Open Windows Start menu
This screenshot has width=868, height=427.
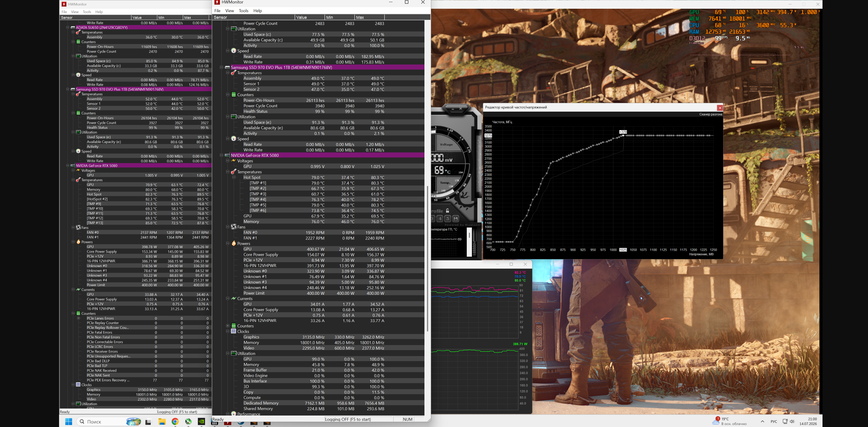(69, 422)
